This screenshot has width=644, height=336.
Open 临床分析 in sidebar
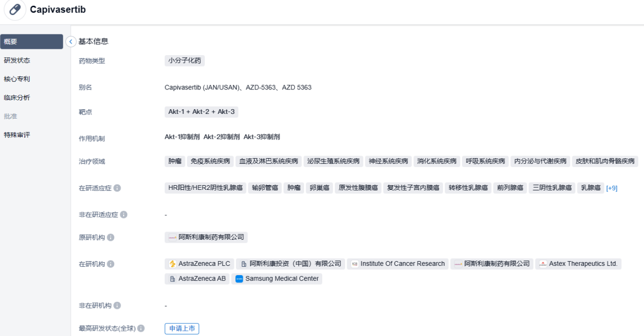(17, 98)
